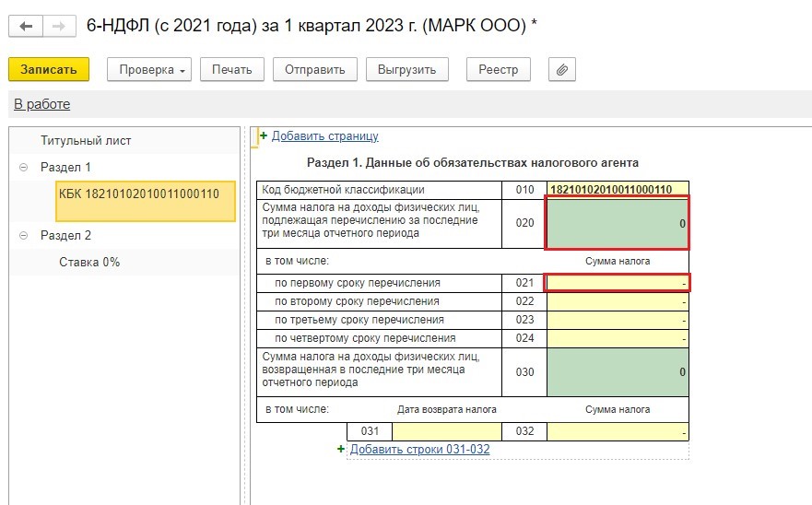The height and width of the screenshot is (505, 812).
Task: Click the Выгрузить button
Action: point(406,69)
